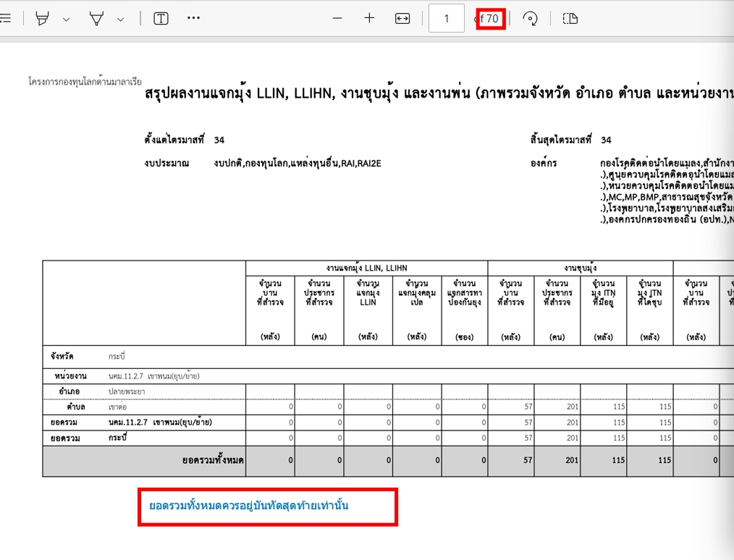
Task: Select the highlighter tool
Action: (x=43, y=19)
